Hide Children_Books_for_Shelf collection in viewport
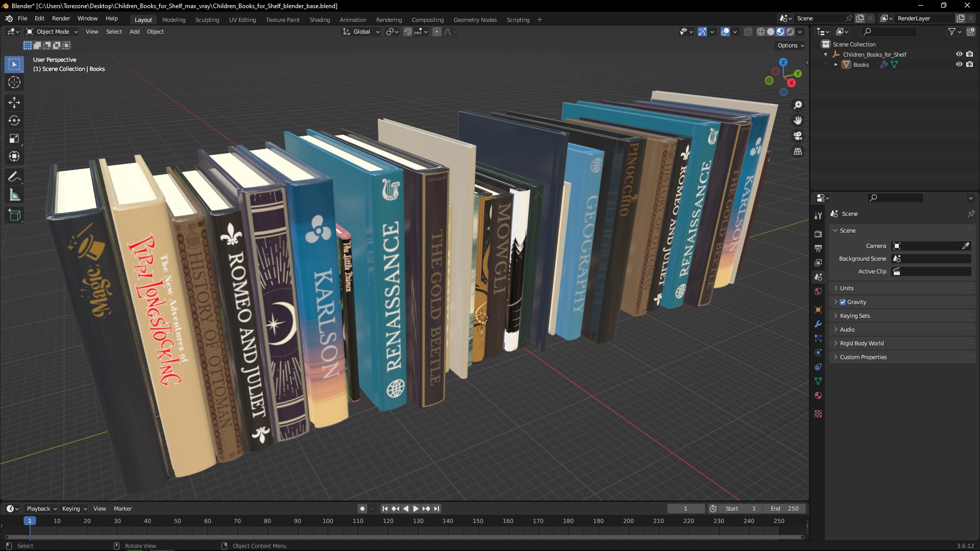This screenshot has width=980, height=551. tap(959, 54)
